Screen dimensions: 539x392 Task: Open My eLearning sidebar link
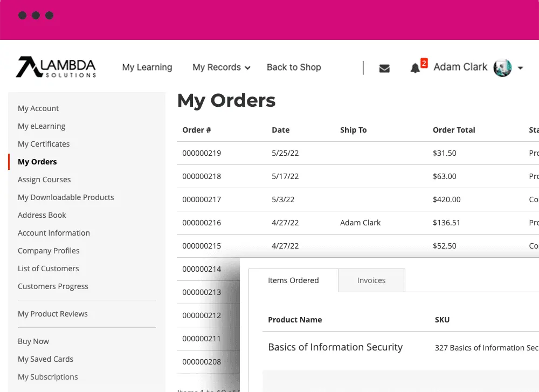[x=42, y=126]
